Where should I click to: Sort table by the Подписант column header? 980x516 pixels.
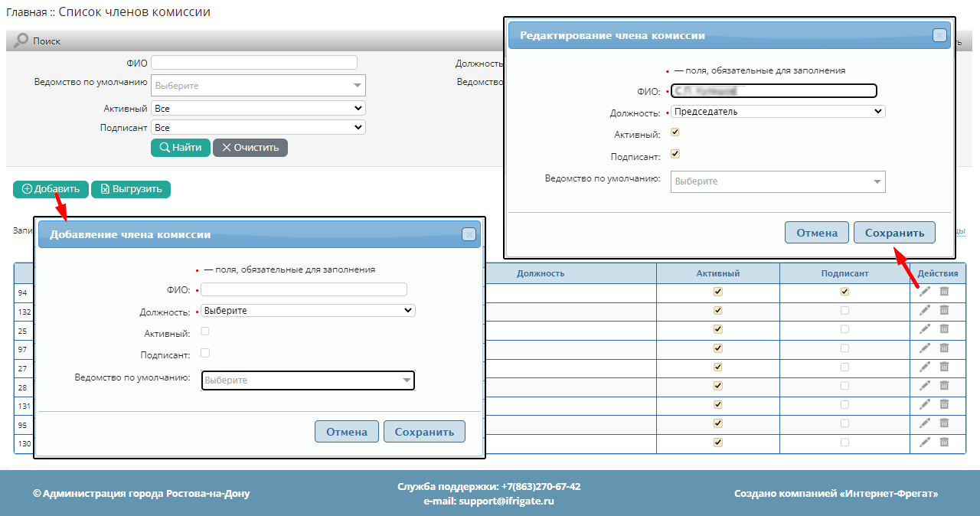844,273
